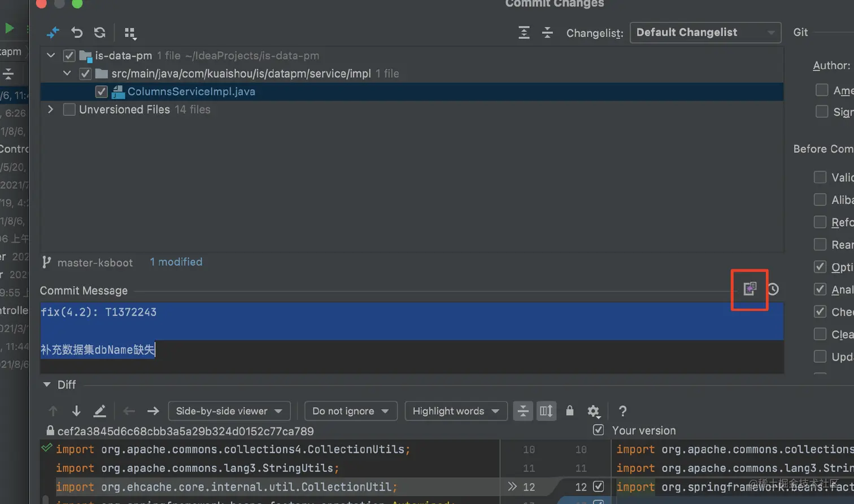This screenshot has width=854, height=504.
Task: Jump to source pencil icon
Action: coord(99,411)
